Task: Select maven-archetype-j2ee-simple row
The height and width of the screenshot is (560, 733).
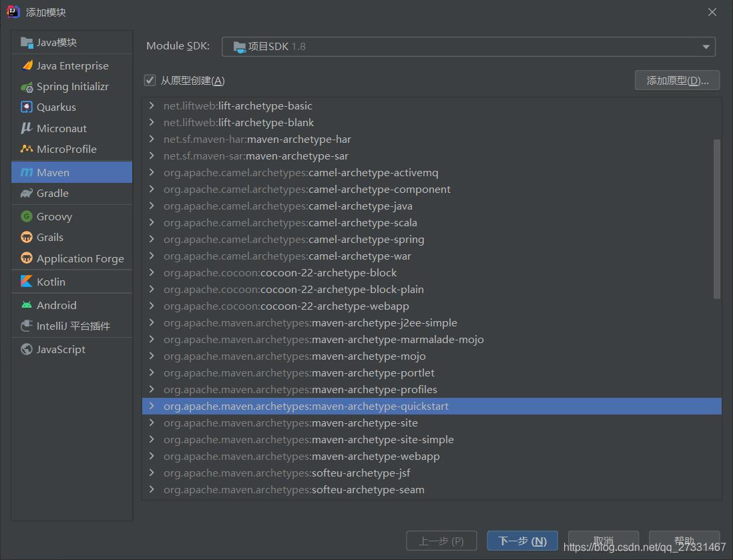Action: (431, 322)
